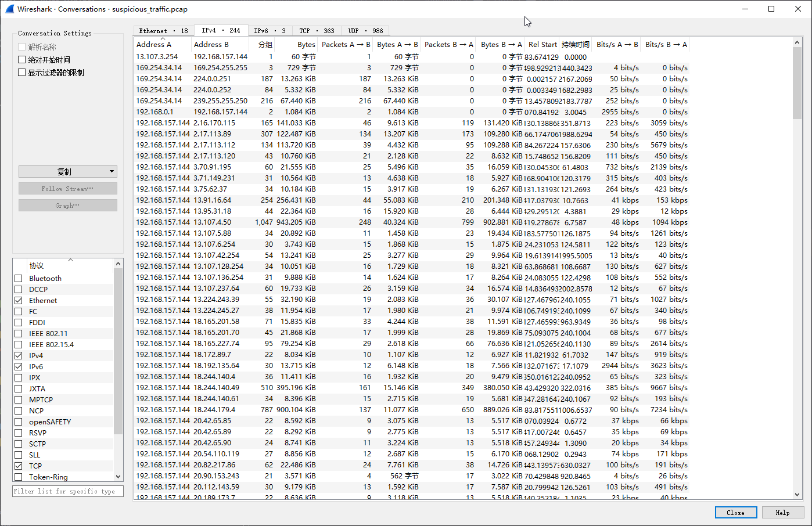Image resolution: width=812 pixels, height=526 pixels.
Task: Enable the DCCP protocol checkbox
Action: tap(19, 290)
